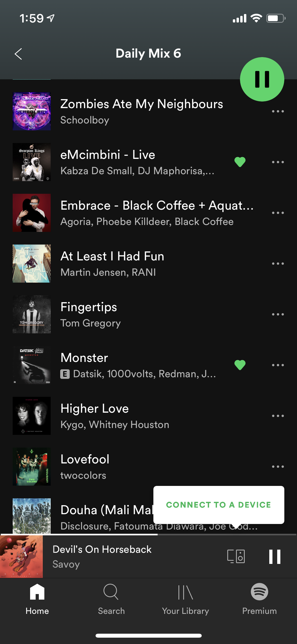Toggle the green heart on Monster

240,365
